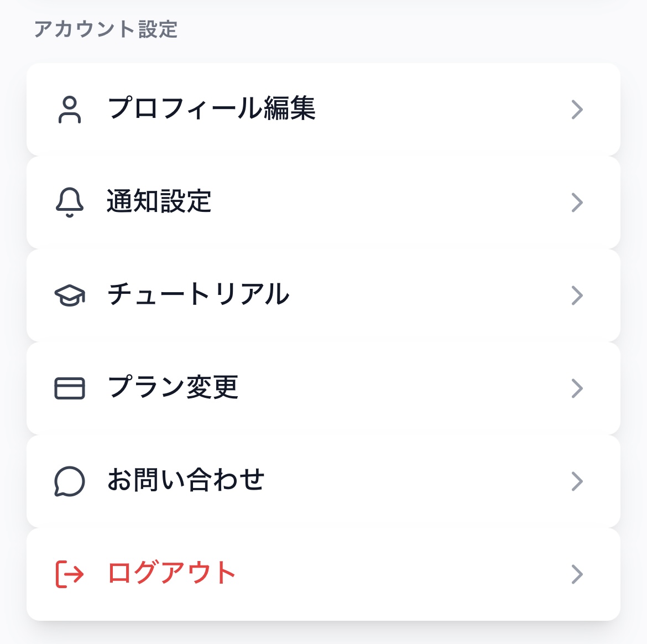Click the bell icon beside 通知設定
The height and width of the screenshot is (644, 647).
70,202
